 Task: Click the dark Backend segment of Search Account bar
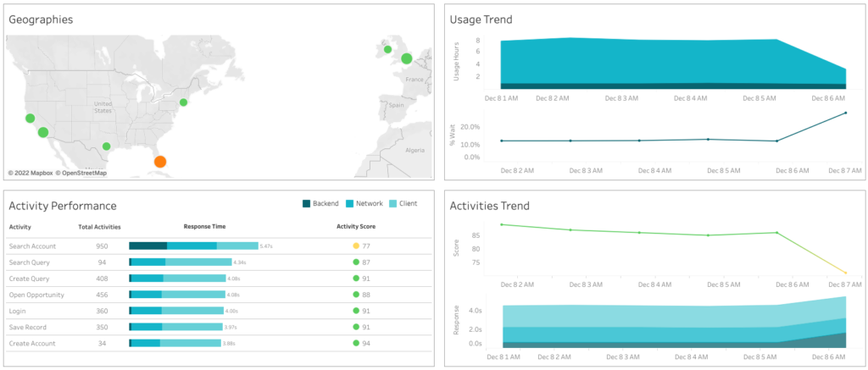coord(147,246)
